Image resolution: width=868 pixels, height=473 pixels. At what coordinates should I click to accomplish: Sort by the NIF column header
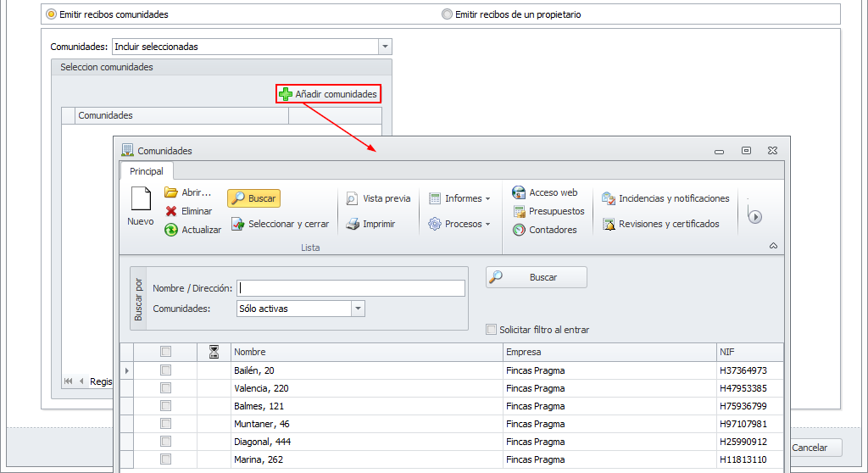tap(750, 352)
